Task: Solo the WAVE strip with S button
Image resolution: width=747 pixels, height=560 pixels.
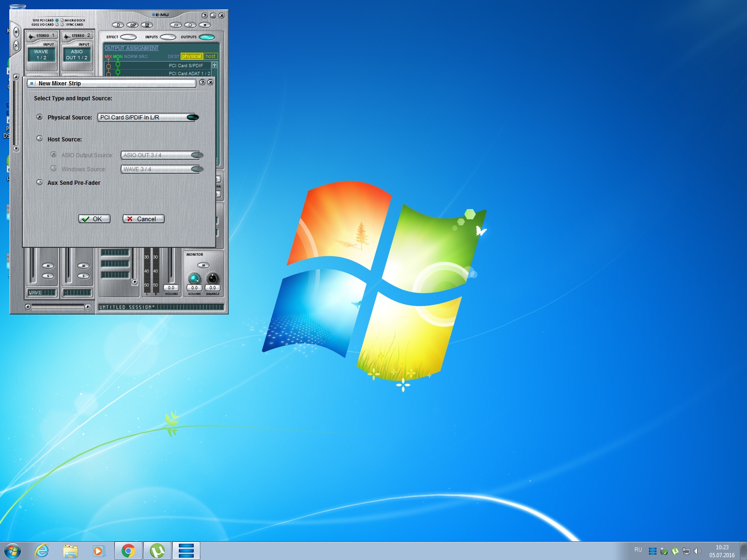Action: 48,276
